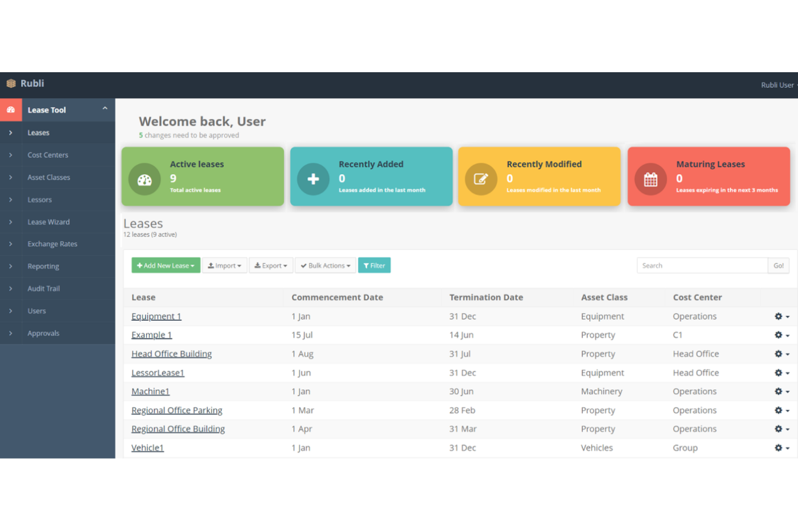Click the Lease Tool dashboard icon

pyautogui.click(x=11, y=109)
